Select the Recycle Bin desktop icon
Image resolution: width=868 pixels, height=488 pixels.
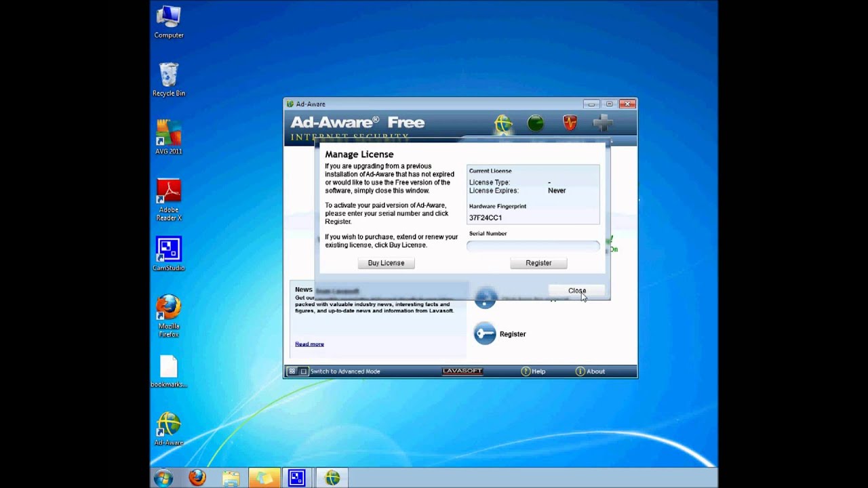[x=169, y=79]
